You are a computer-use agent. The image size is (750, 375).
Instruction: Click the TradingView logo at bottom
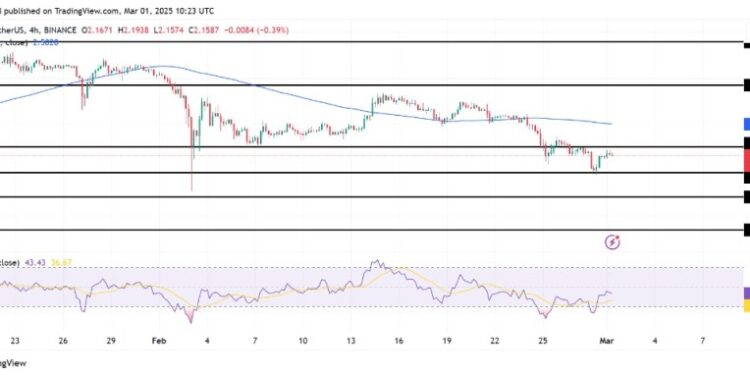tap(13, 363)
